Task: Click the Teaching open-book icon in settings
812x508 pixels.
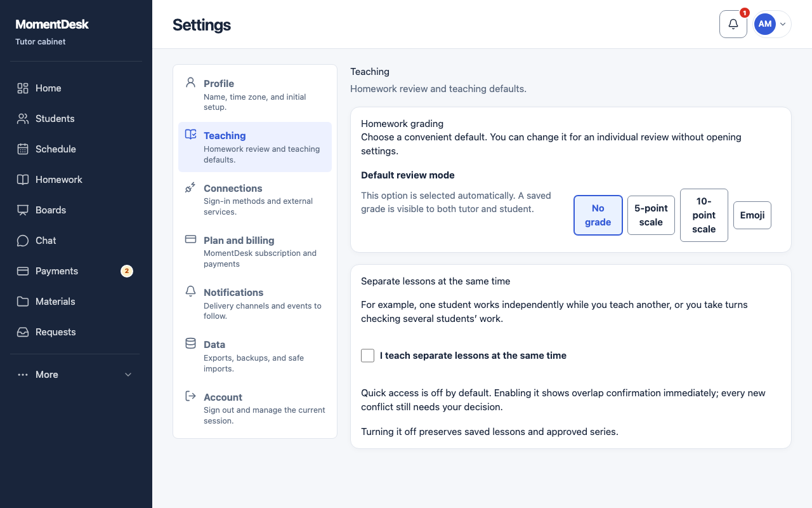Action: pos(190,135)
